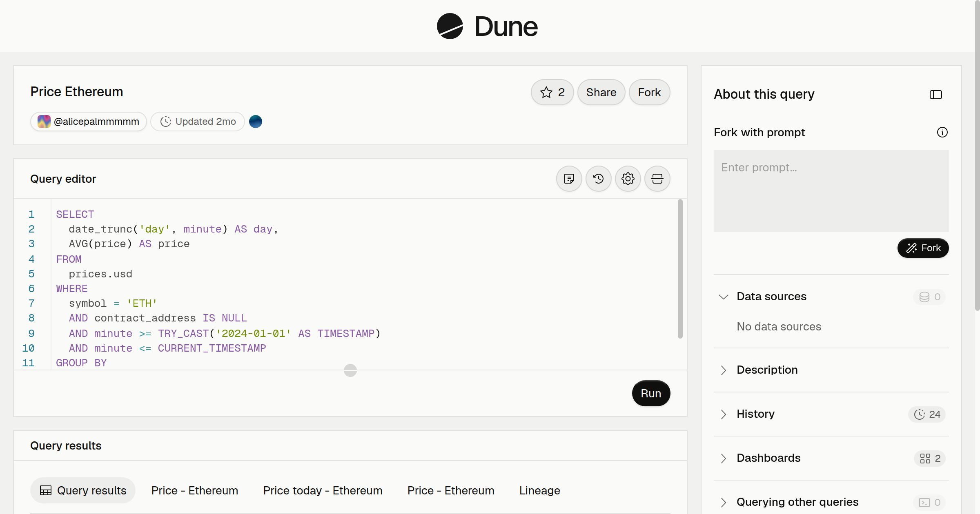Click CURRENT_TIMESTAMP on line 10
The width and height of the screenshot is (980, 514).
point(212,348)
